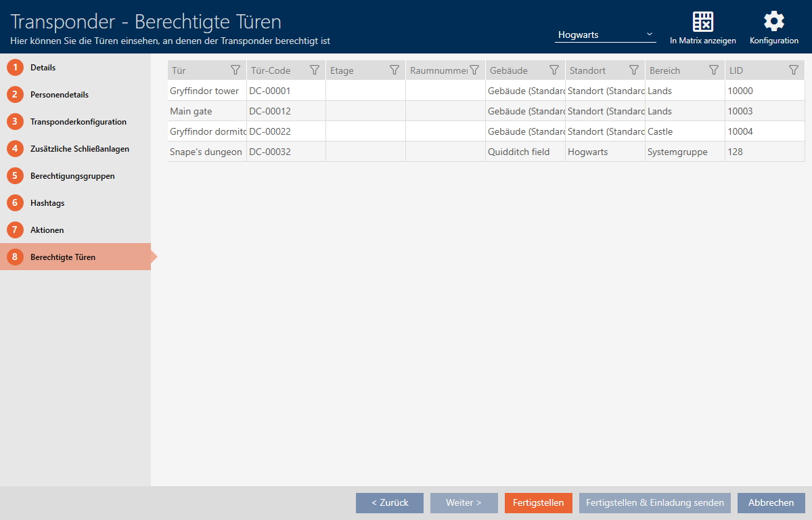Image resolution: width=812 pixels, height=520 pixels.
Task: Expand the Hogwarts locking system dropdown
Action: coord(605,35)
